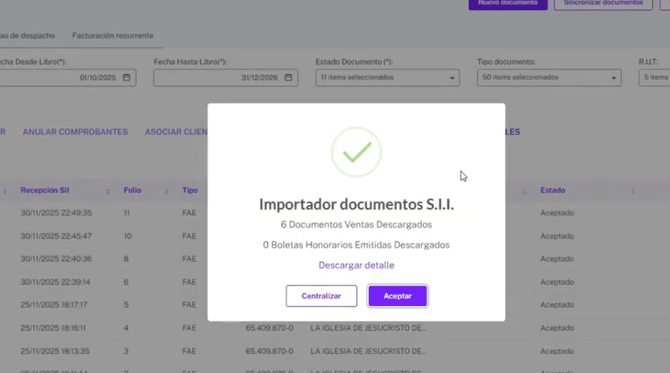Select ANULAR COMPROBANTES action
The height and width of the screenshot is (373, 670).
(75, 132)
